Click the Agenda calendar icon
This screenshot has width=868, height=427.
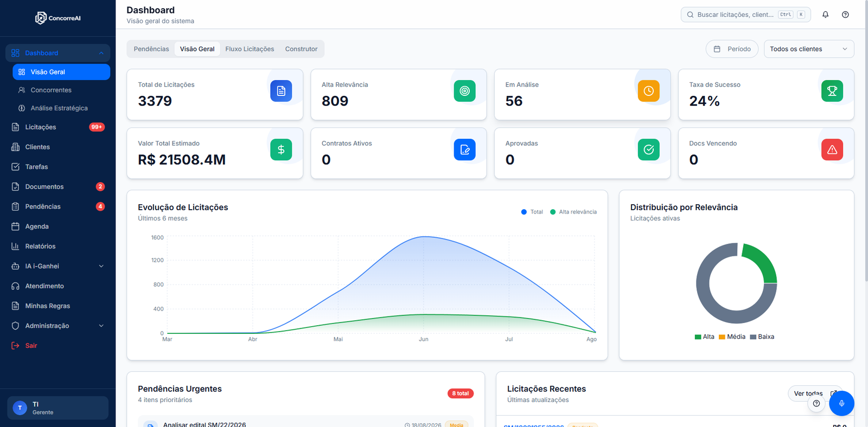15,227
